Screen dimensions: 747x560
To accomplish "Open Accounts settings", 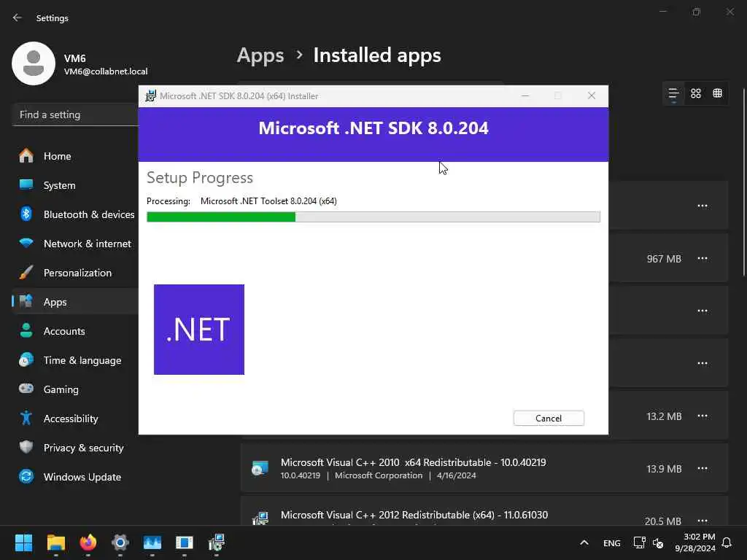I will [75, 331].
